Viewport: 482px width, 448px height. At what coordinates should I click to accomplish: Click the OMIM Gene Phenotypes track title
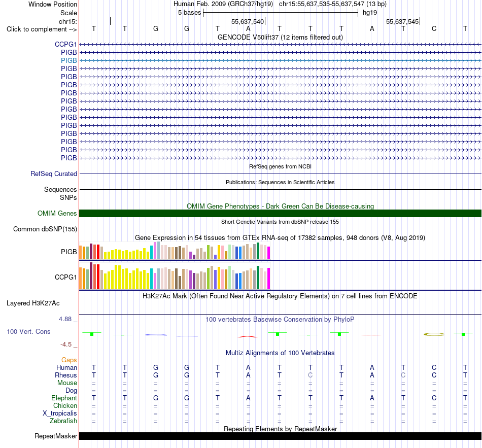click(280, 206)
